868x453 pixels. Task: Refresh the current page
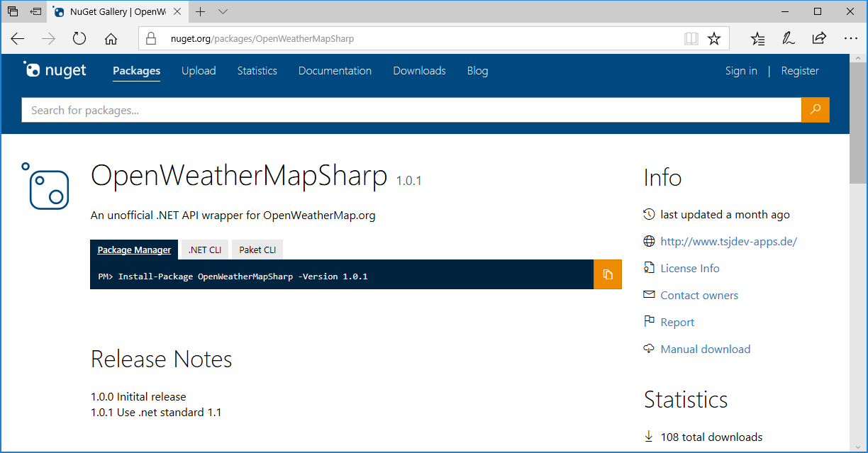click(x=79, y=39)
